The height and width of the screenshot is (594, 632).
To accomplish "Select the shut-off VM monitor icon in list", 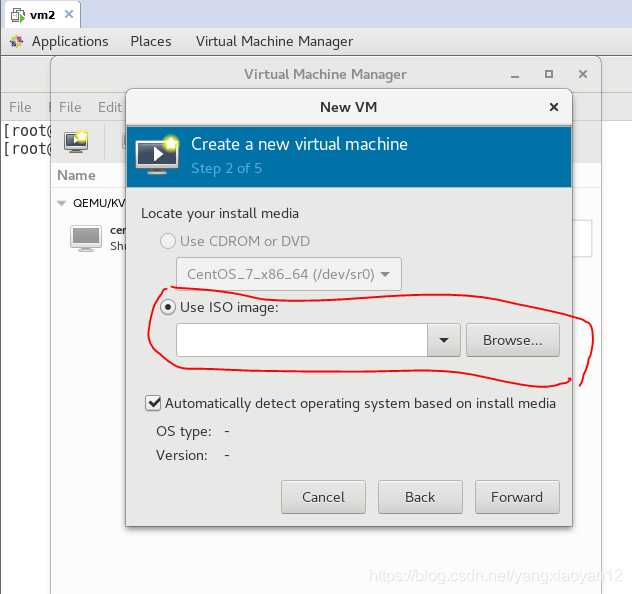I will tap(86, 238).
